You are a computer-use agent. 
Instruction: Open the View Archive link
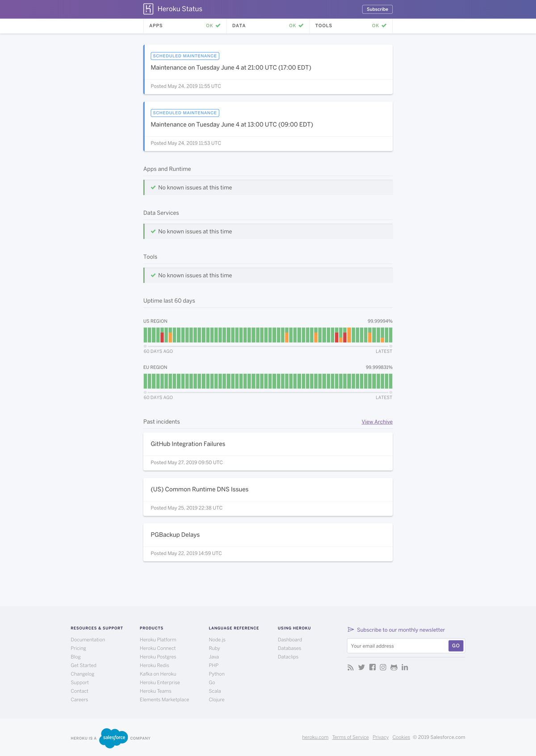click(x=377, y=422)
